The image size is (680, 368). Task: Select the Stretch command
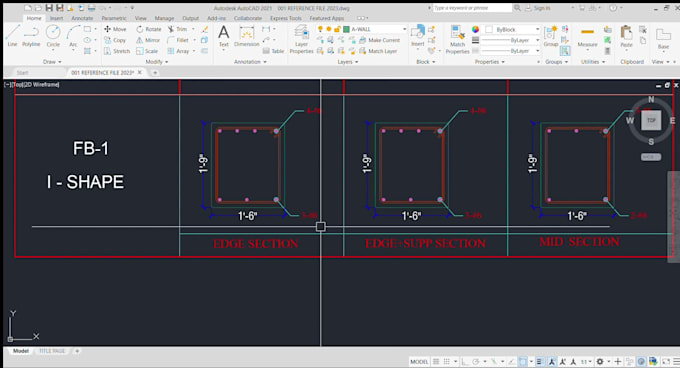[x=117, y=51]
